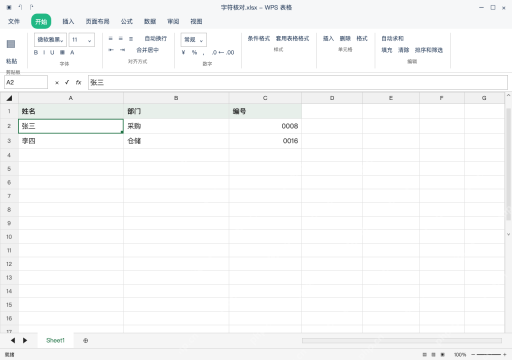The width and height of the screenshot is (512, 360).
Task: Click the decrease indent icon
Action: (x=111, y=50)
